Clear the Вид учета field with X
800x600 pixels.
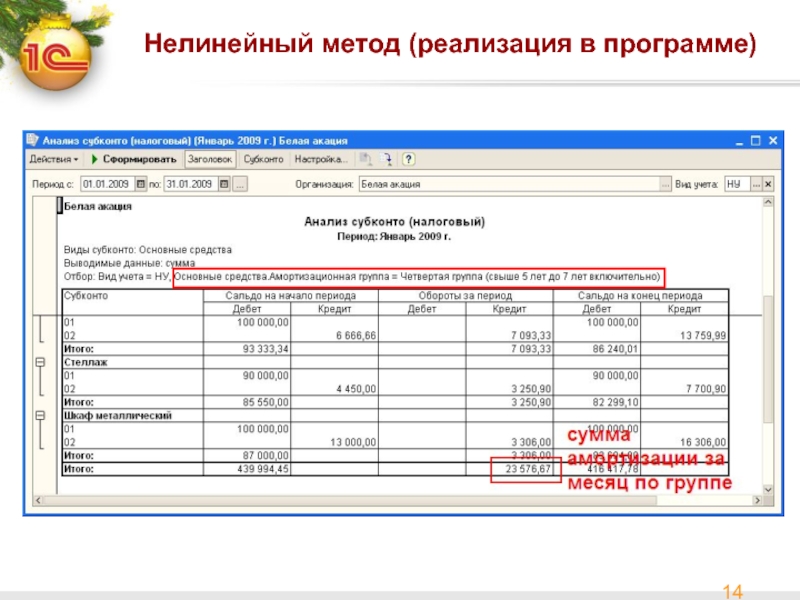click(x=768, y=184)
